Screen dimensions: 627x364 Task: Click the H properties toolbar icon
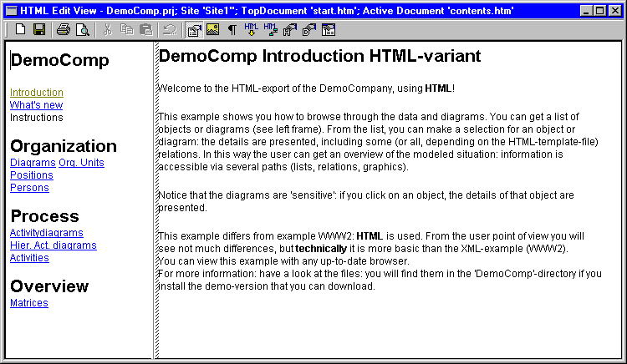(x=290, y=29)
